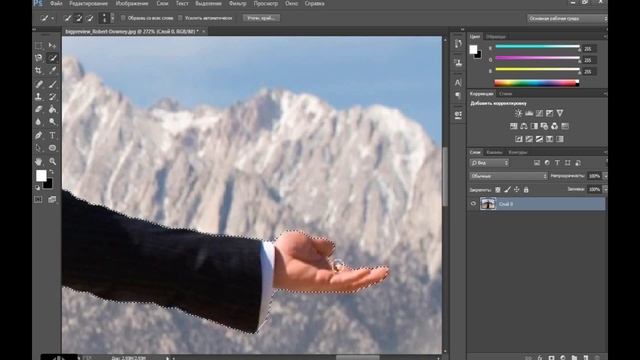The image size is (640, 360).
Task: Open layer opacity slider arrow
Action: click(x=605, y=176)
